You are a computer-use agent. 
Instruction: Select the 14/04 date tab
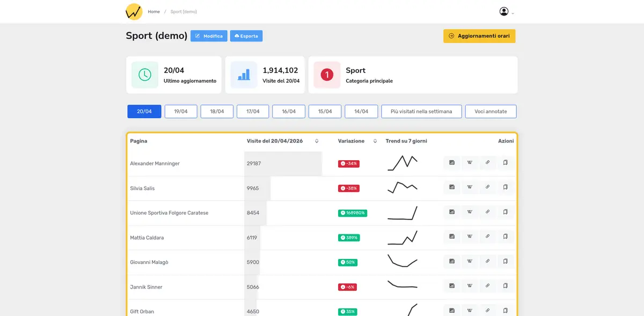pos(361,112)
